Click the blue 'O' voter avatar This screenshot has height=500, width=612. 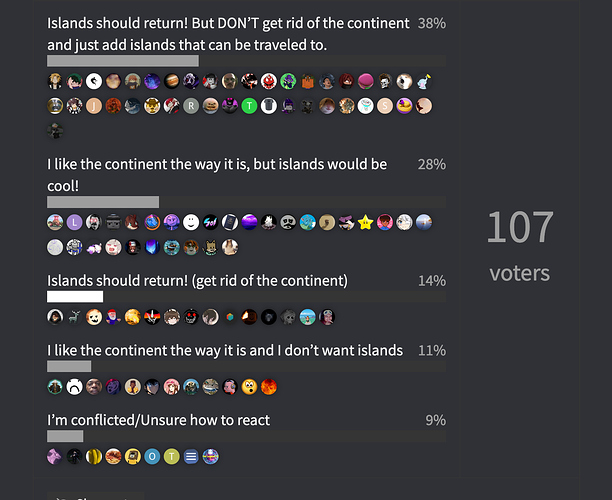click(x=152, y=456)
